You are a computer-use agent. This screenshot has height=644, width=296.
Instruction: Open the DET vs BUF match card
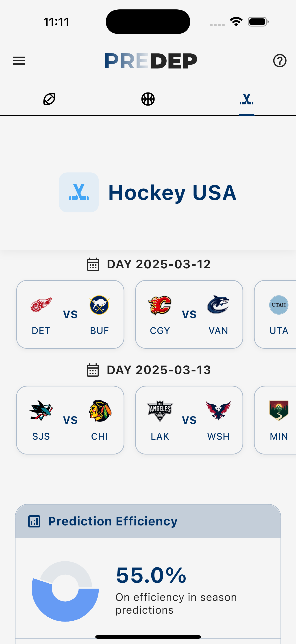click(70, 314)
